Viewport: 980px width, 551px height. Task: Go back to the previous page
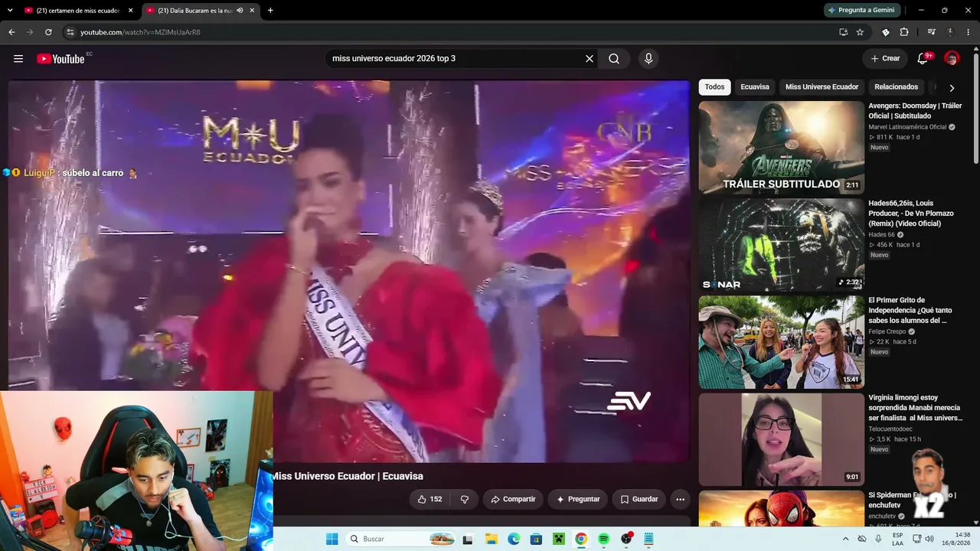coord(11,32)
